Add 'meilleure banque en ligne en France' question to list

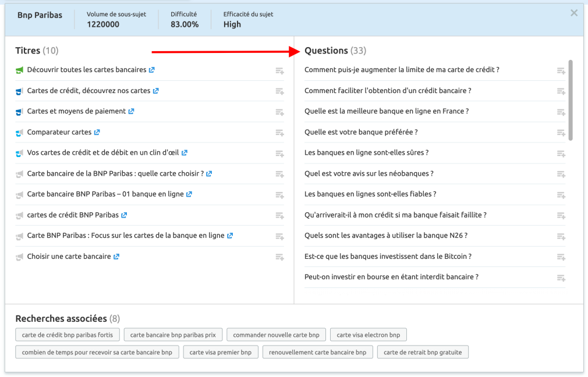pyautogui.click(x=561, y=112)
